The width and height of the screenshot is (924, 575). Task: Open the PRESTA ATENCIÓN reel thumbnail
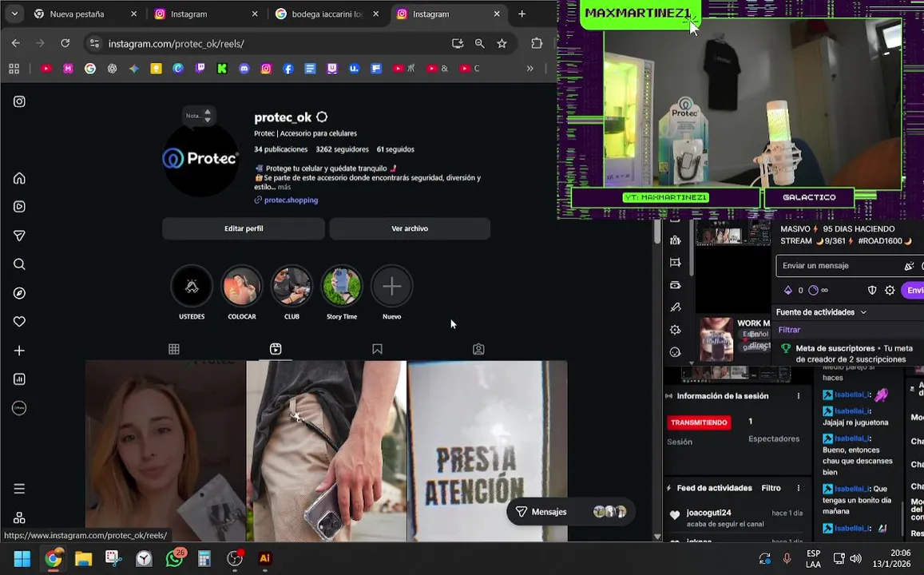487,451
